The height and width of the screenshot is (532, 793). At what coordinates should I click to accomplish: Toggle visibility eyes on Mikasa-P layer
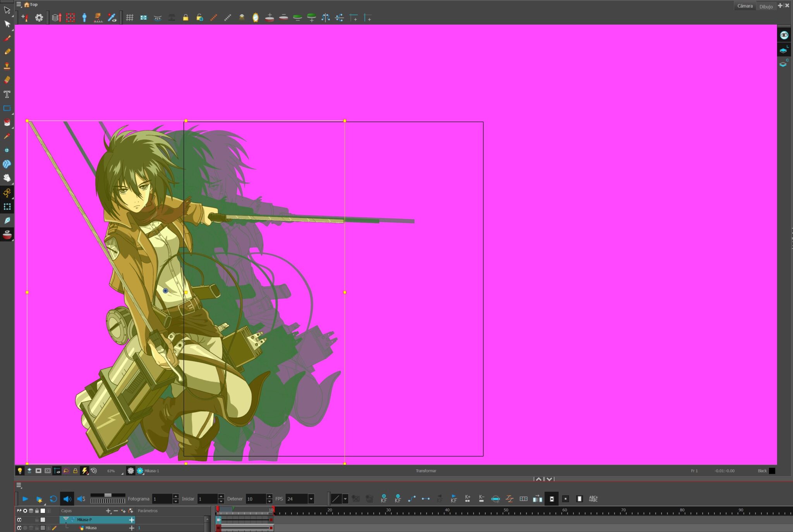19,520
